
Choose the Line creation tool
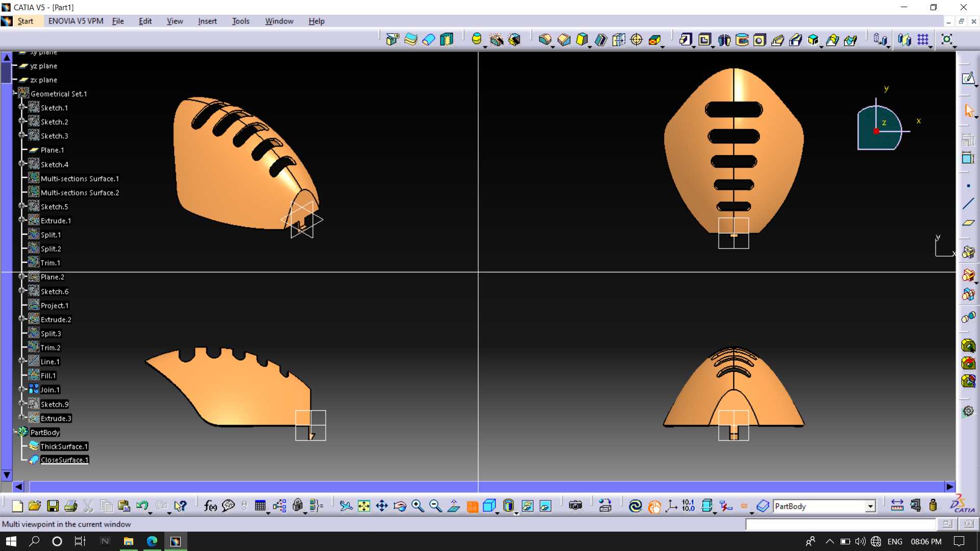coord(968,204)
